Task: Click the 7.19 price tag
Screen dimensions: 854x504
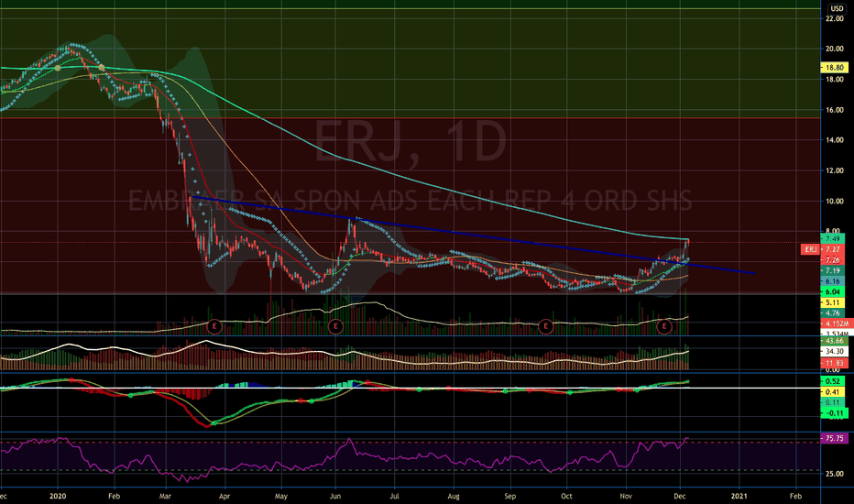Action: (x=833, y=271)
